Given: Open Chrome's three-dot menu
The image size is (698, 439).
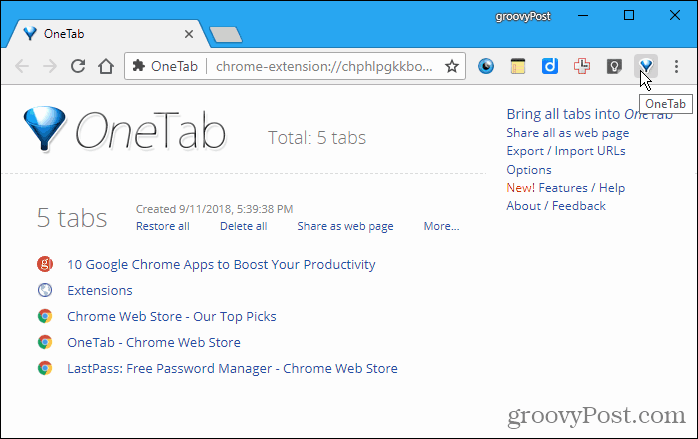Looking at the screenshot, I should 676,66.
